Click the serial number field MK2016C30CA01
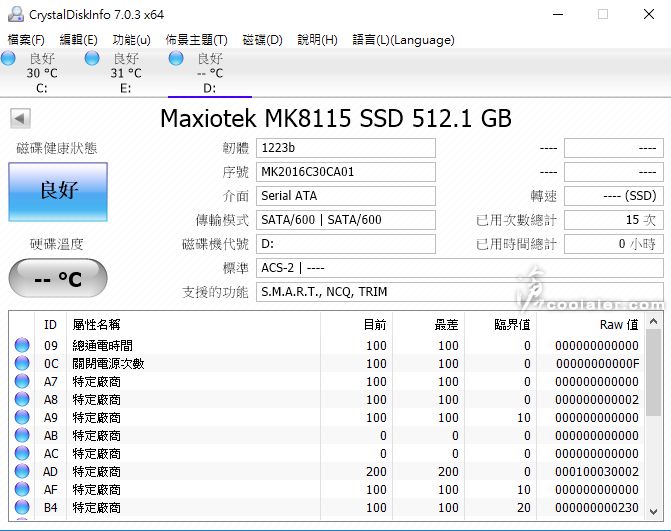The width and height of the screenshot is (671, 531). (x=346, y=172)
